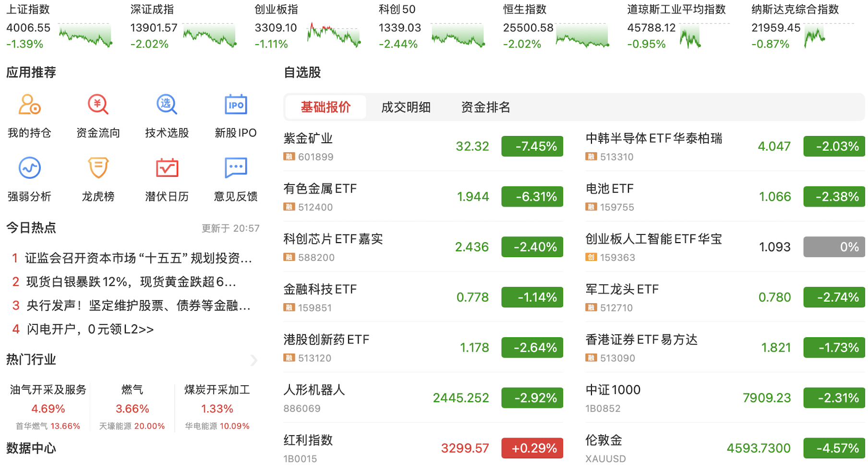
Task: Open news about 现货白银暴跌12%
Action: 131,282
